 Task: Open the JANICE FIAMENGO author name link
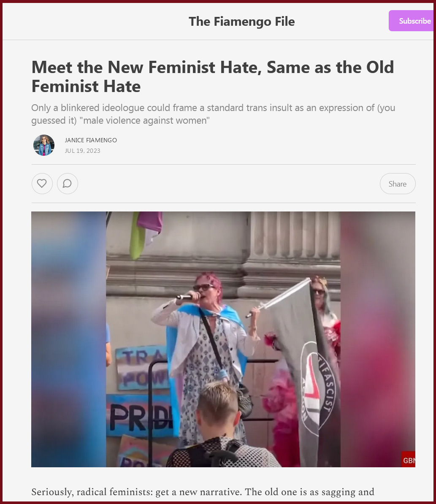(91, 140)
